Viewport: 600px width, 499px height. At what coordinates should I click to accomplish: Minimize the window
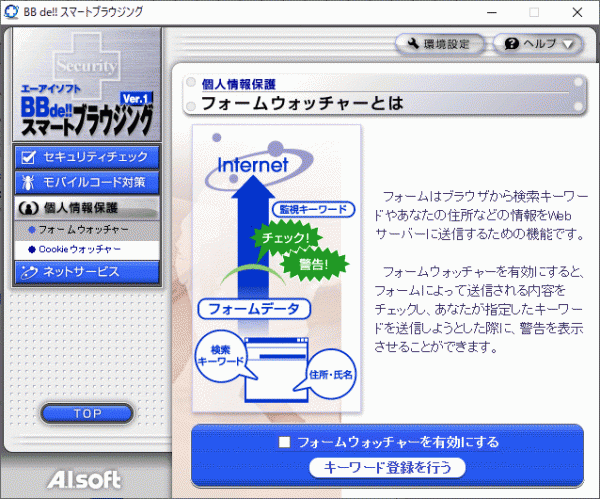[x=492, y=13]
